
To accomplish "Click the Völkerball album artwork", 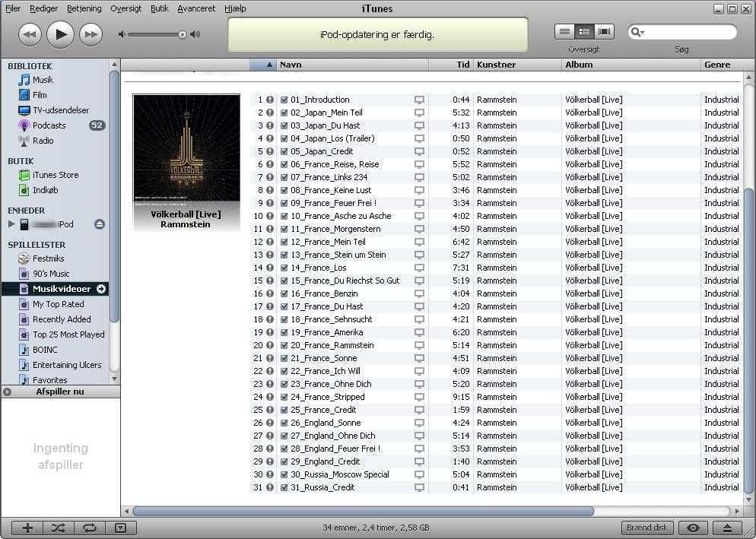I will point(186,147).
